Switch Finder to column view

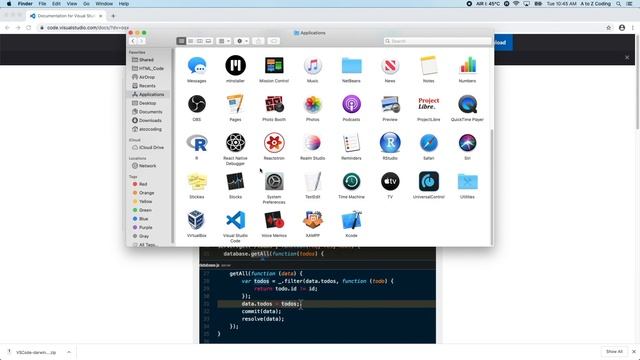[200, 41]
